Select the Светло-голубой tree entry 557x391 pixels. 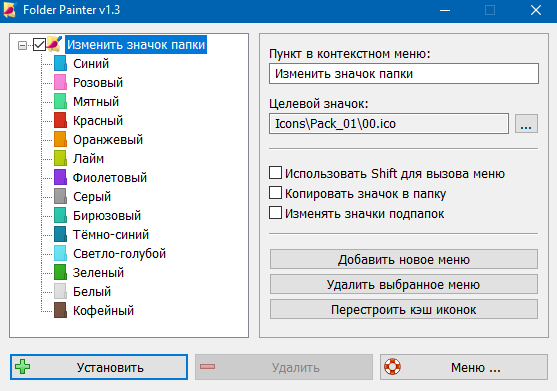coord(119,254)
